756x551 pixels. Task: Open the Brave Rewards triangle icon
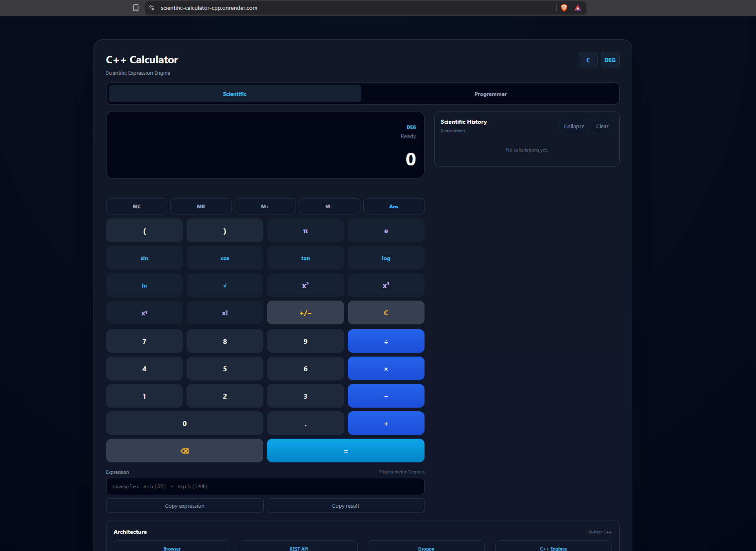click(578, 8)
